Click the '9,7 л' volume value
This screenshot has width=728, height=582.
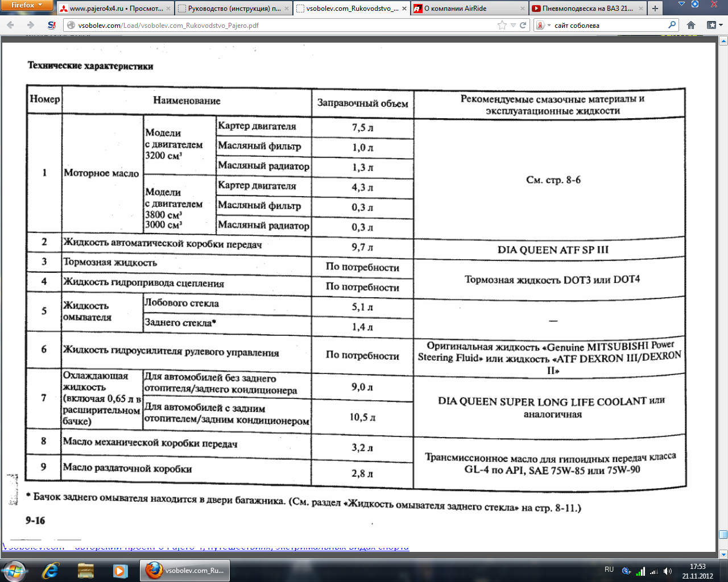click(x=362, y=247)
